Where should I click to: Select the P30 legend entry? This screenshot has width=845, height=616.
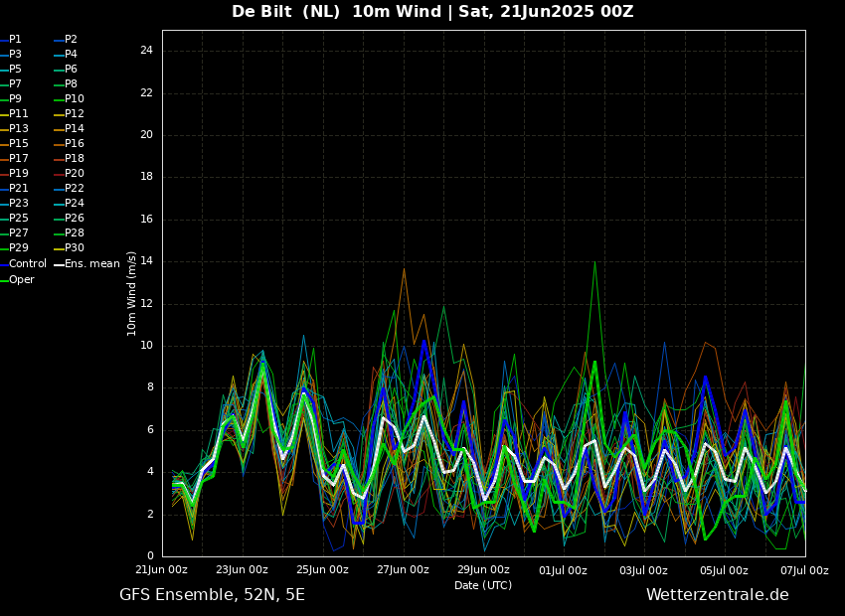pyautogui.click(x=74, y=248)
